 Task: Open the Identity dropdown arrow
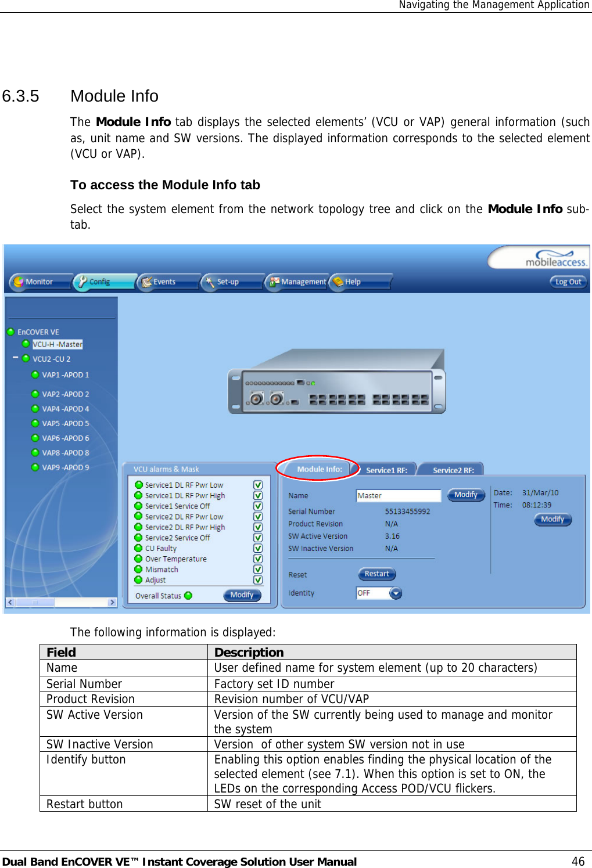pyautogui.click(x=396, y=593)
